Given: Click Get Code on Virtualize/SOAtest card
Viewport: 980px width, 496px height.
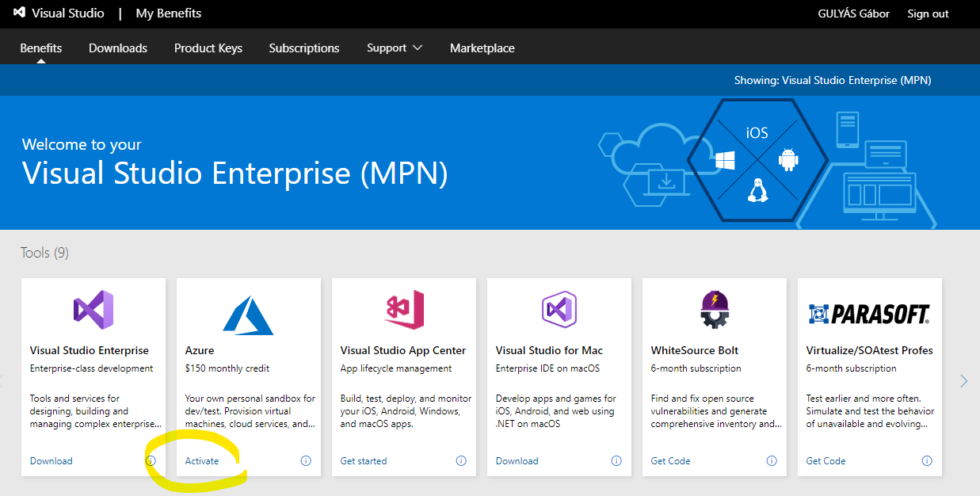Looking at the screenshot, I should (826, 460).
